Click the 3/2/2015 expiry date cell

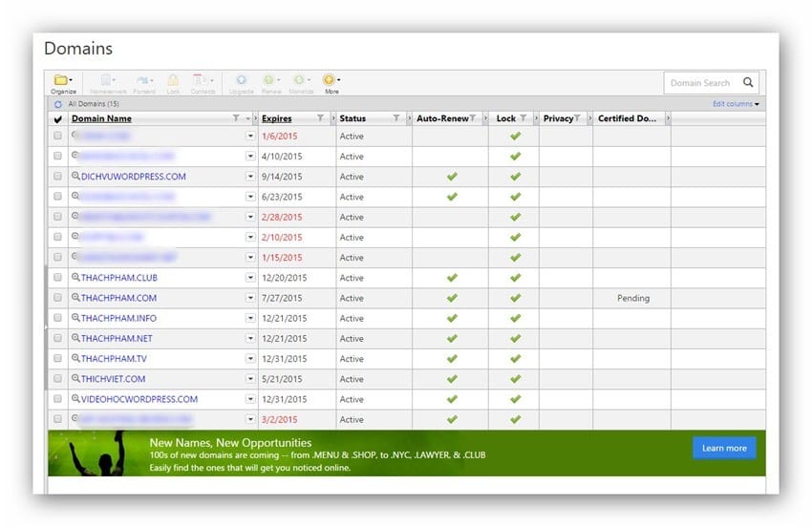[280, 419]
